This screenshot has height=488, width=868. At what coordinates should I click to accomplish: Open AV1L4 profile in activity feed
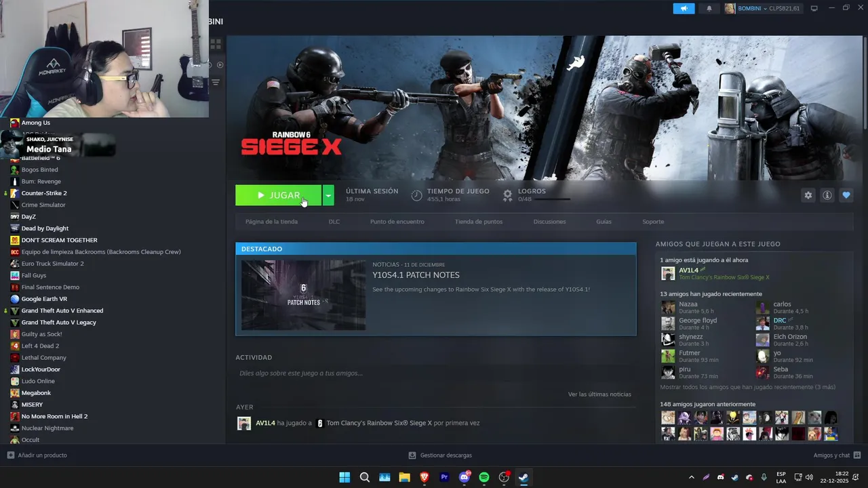(x=265, y=423)
